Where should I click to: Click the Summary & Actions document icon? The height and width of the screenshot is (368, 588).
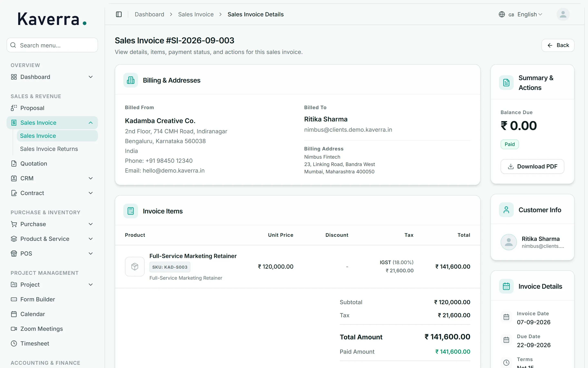click(x=506, y=83)
